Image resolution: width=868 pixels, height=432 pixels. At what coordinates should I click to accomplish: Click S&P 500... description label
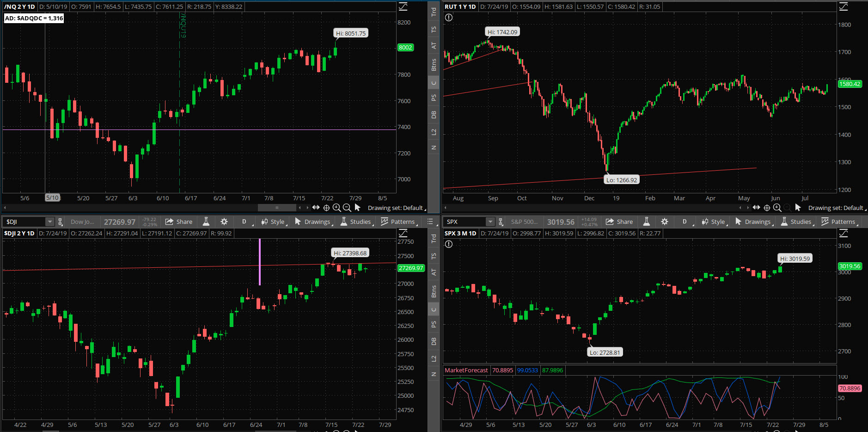tap(524, 222)
